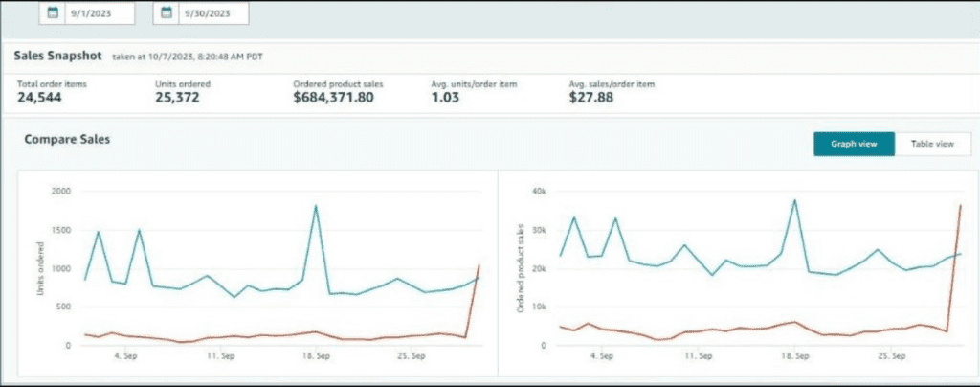Select the Units ordered figure 25,372
The width and height of the screenshot is (980, 387).
coord(177,98)
